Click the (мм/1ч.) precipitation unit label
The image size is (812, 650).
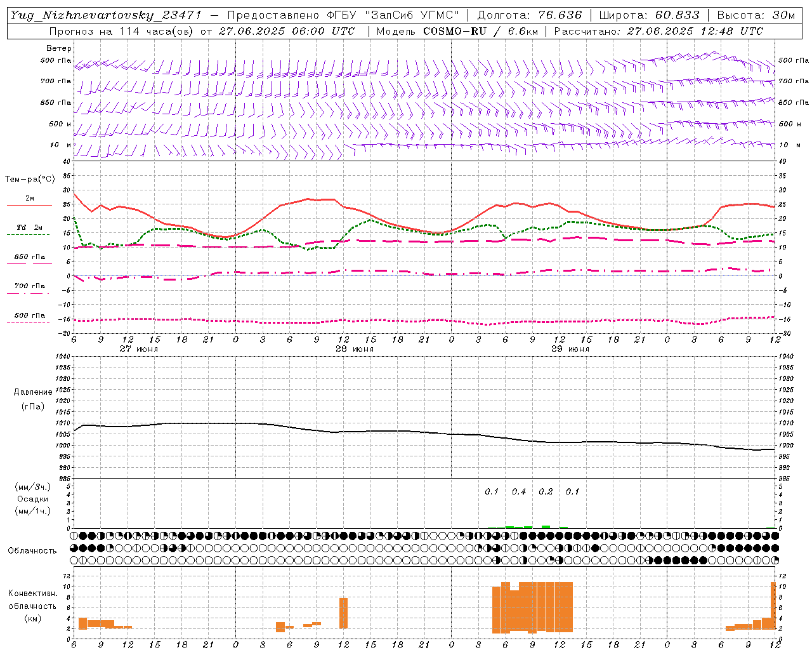(32, 511)
